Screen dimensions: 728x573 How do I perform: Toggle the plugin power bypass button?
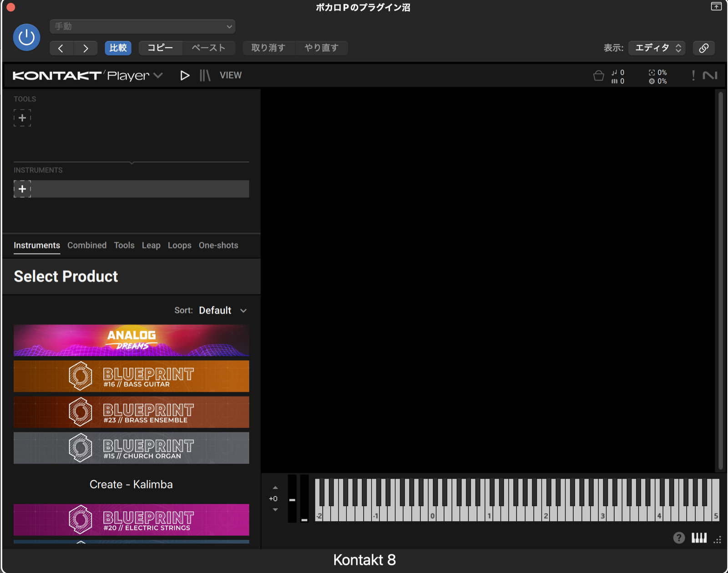coord(26,37)
